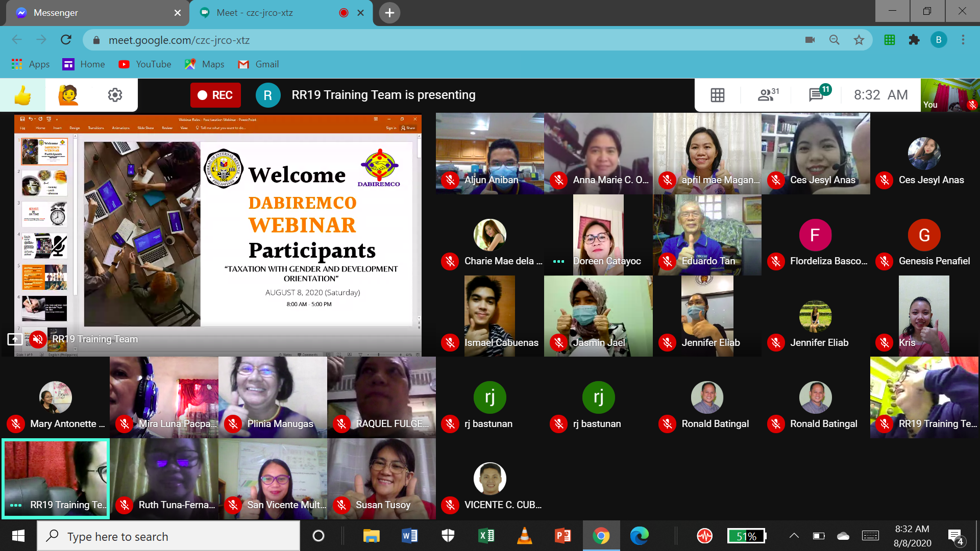This screenshot has width=980, height=551.
Task: Open the extension settings gear icon
Action: (x=115, y=95)
